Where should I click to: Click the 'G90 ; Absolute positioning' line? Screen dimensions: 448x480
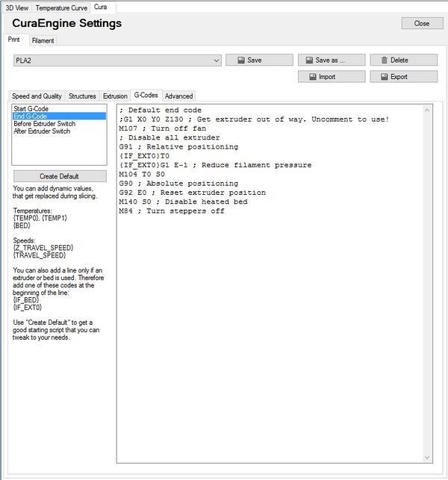pyautogui.click(x=178, y=184)
